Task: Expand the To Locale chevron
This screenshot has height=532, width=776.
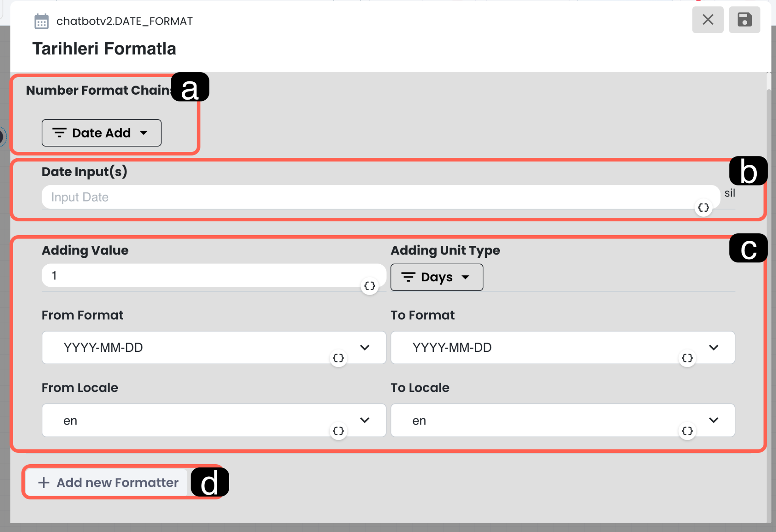Action: tap(713, 420)
